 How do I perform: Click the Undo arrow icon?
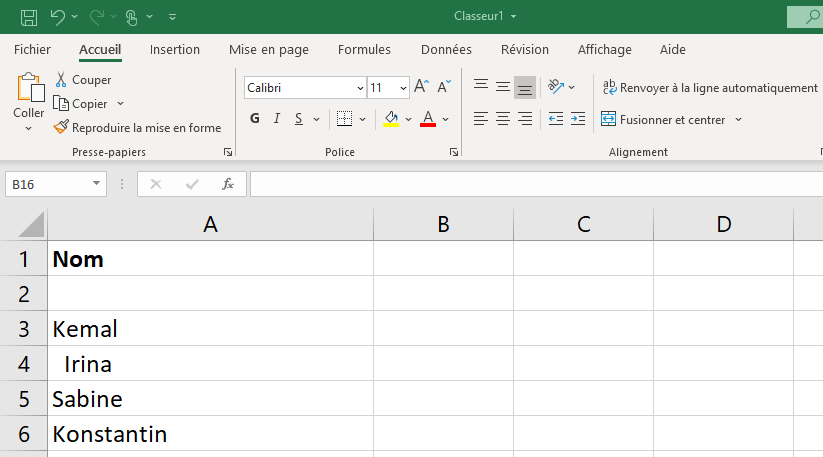pos(58,17)
